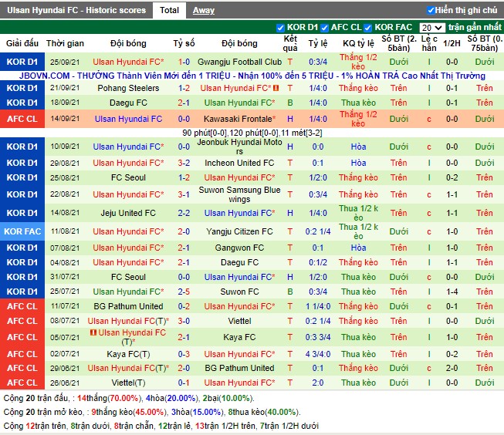Click the 2-5 score against Suwon FC
The height and width of the screenshot is (435, 504).
(x=184, y=292)
